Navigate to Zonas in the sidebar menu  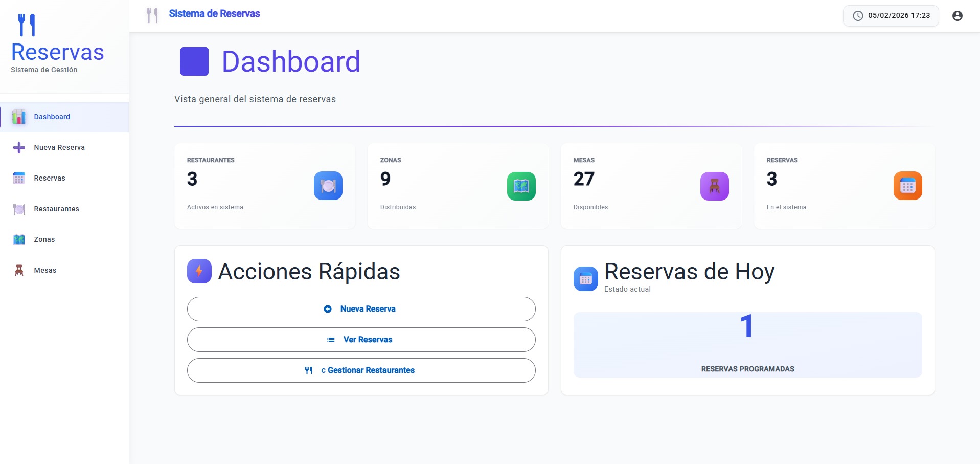44,239
